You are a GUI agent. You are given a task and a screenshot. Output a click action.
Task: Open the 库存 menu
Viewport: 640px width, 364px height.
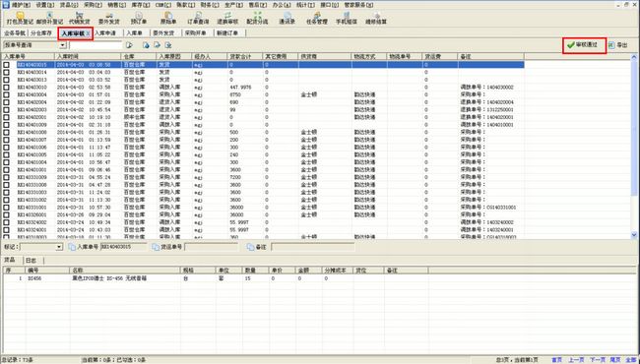142,5
